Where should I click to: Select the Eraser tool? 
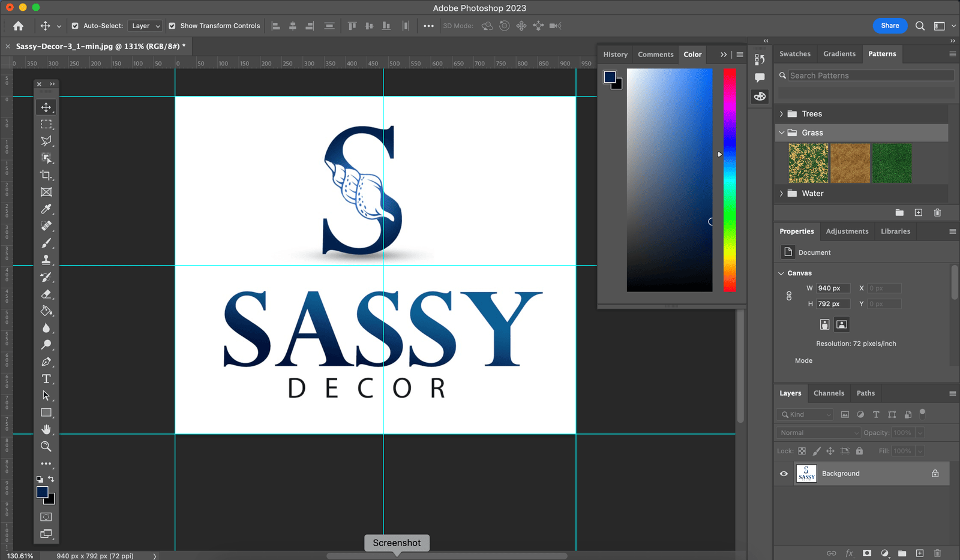click(46, 294)
